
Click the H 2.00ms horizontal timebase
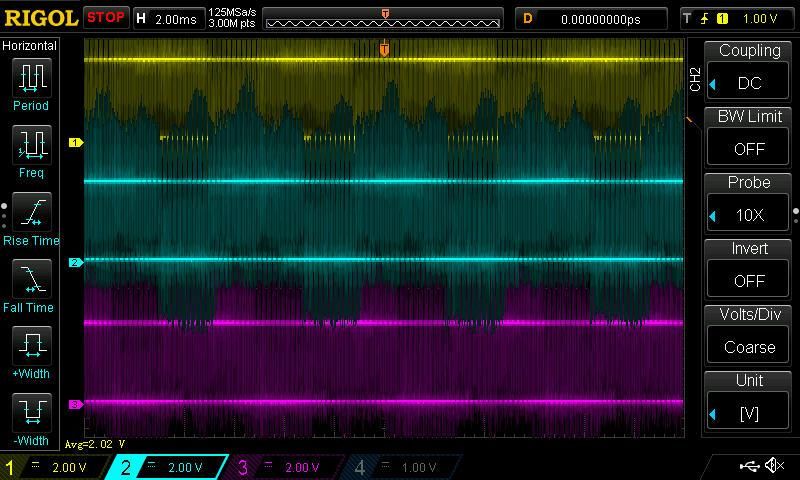coord(168,19)
